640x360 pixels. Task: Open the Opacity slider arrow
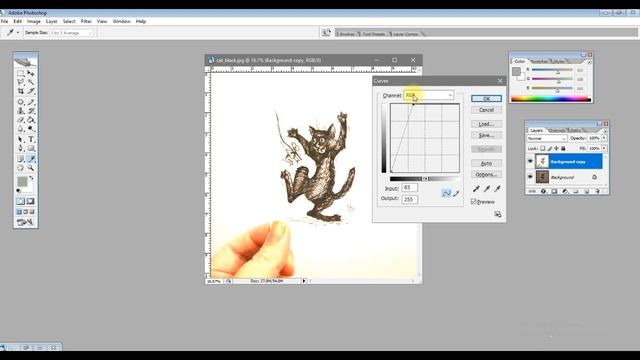604,138
